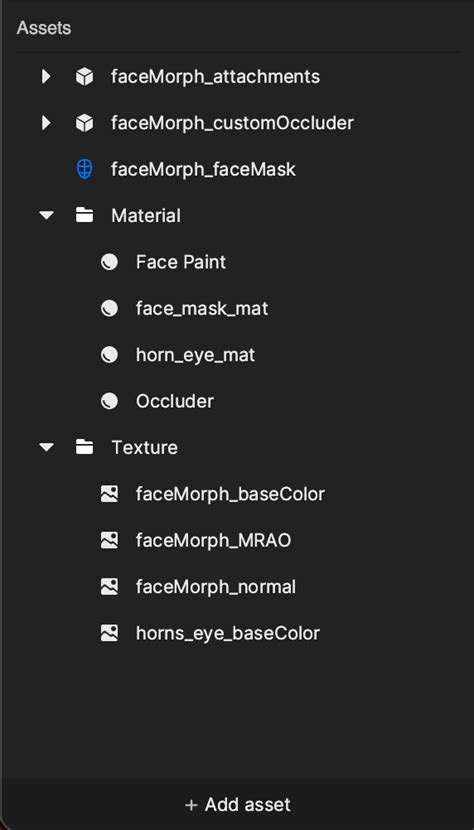Click the cube icon beside faceMorph_customOccluder
The width and height of the screenshot is (474, 830).
(84, 123)
